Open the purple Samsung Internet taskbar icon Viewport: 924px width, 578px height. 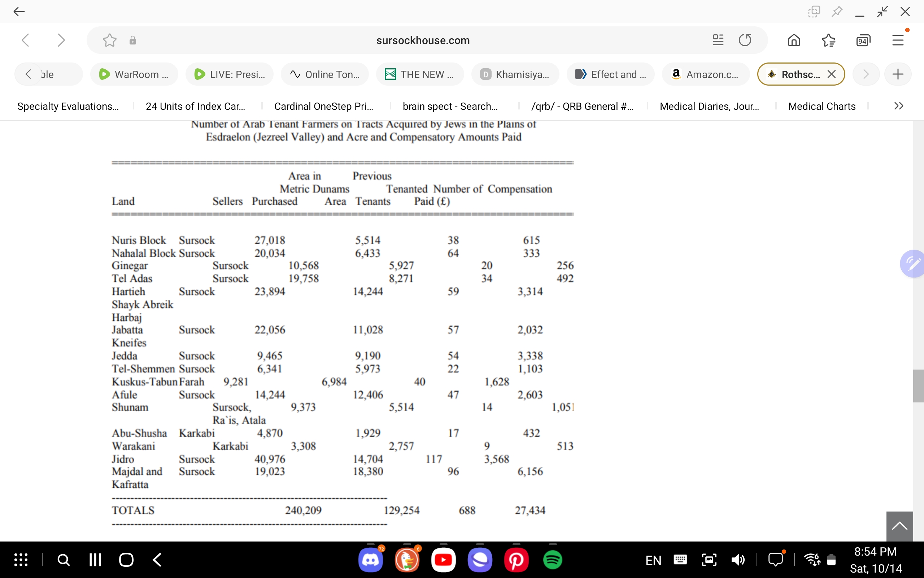point(480,560)
